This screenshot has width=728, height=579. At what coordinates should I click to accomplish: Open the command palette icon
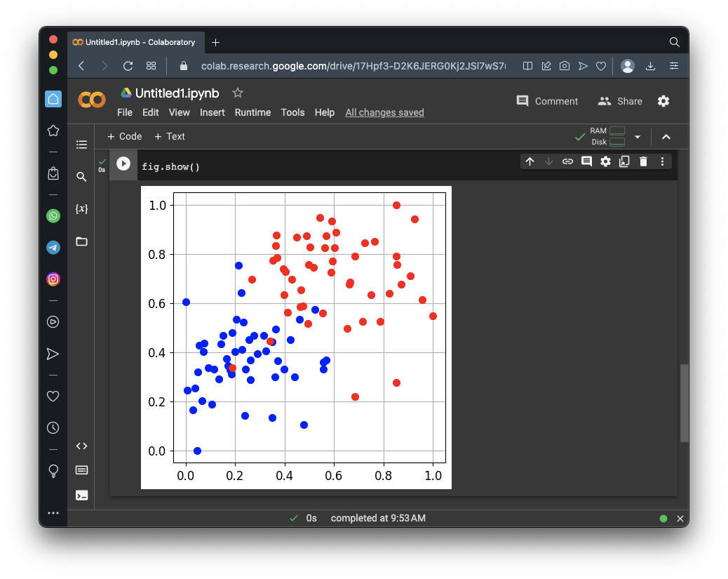(82, 470)
